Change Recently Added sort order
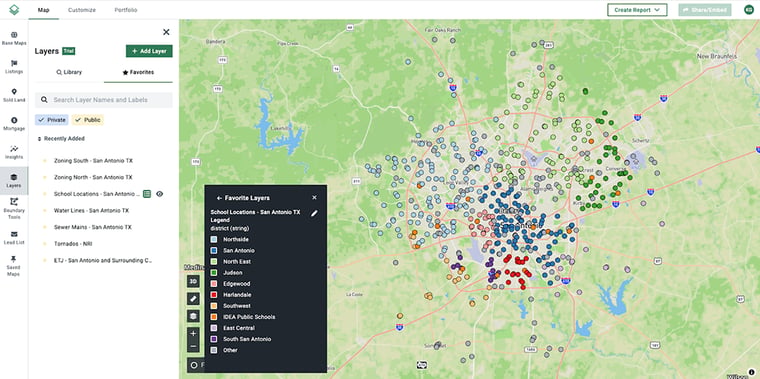 (61, 139)
